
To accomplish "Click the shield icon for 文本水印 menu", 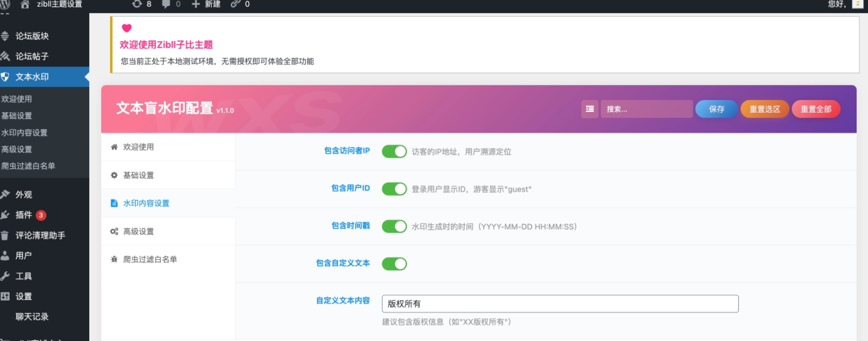I will [5, 77].
